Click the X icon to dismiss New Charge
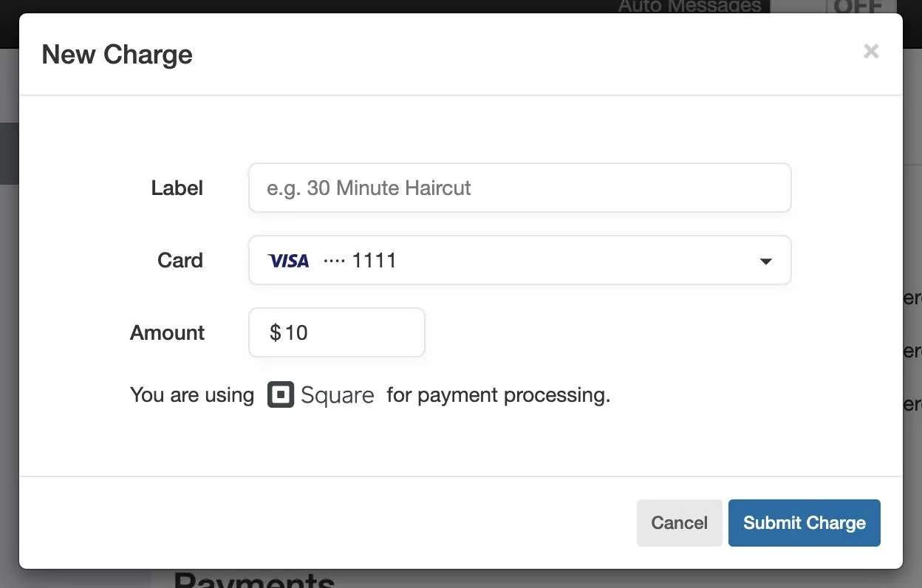Image resolution: width=922 pixels, height=588 pixels. (x=871, y=51)
